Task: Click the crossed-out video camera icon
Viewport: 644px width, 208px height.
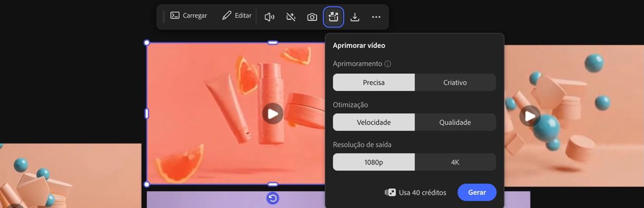Action: pos(291,17)
